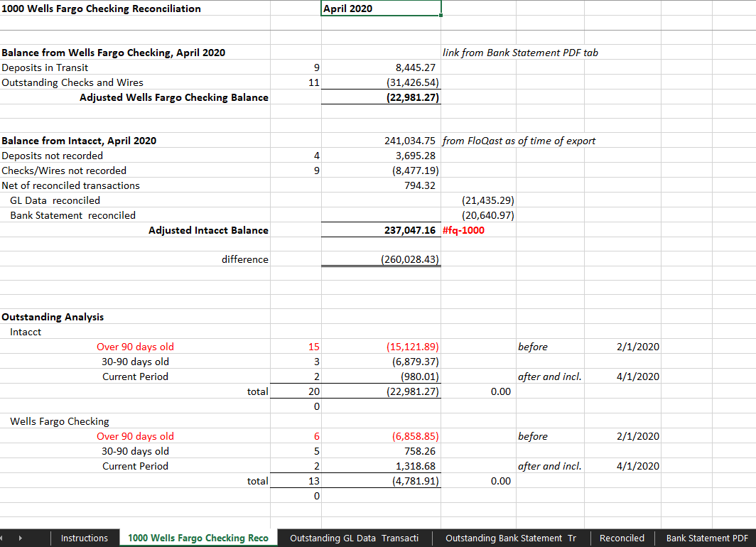Click the Adjusted Intacct Balance label
Viewport: 756px width, 547px height.
208,230
